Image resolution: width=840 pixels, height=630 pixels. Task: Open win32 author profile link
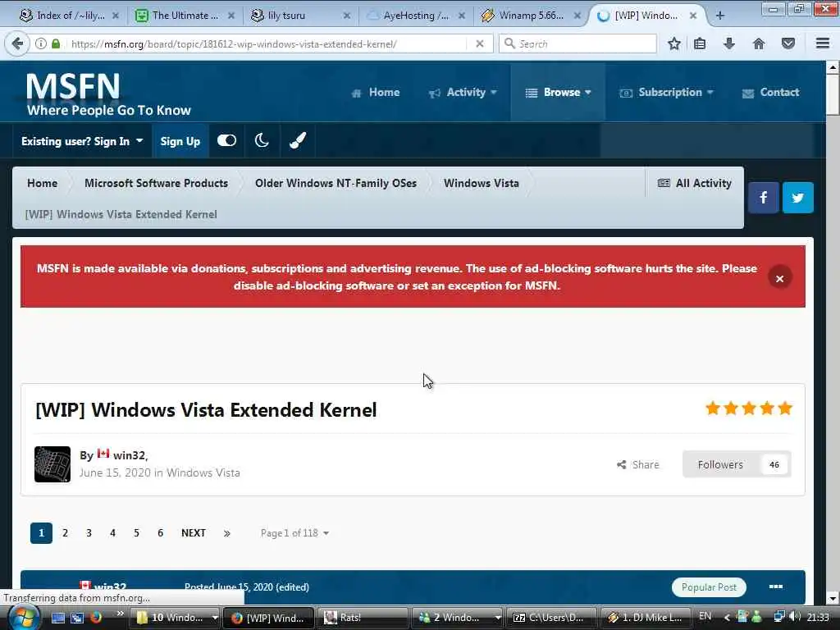[129, 455]
